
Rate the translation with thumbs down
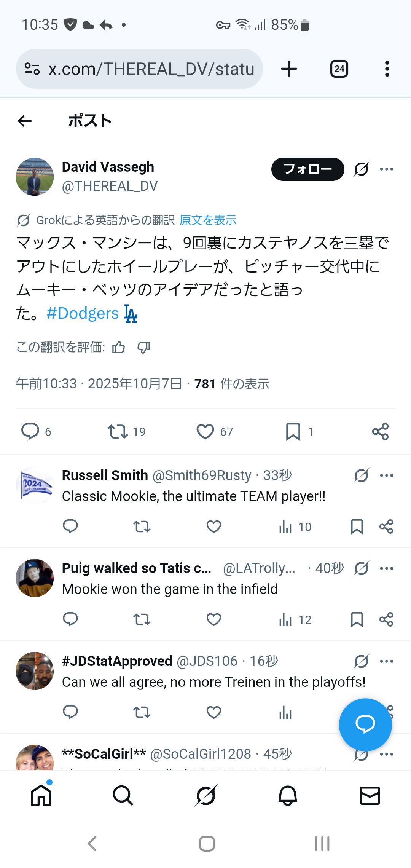tap(144, 347)
